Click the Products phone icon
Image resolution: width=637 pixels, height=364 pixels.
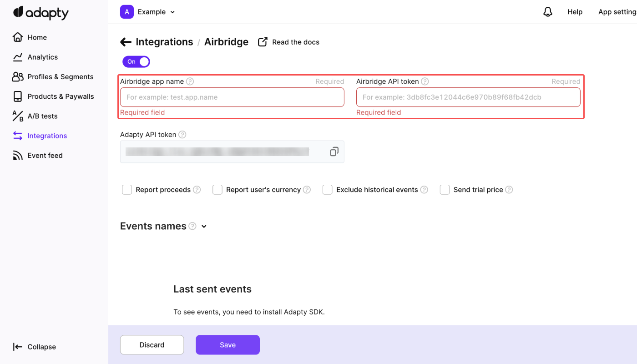click(17, 96)
